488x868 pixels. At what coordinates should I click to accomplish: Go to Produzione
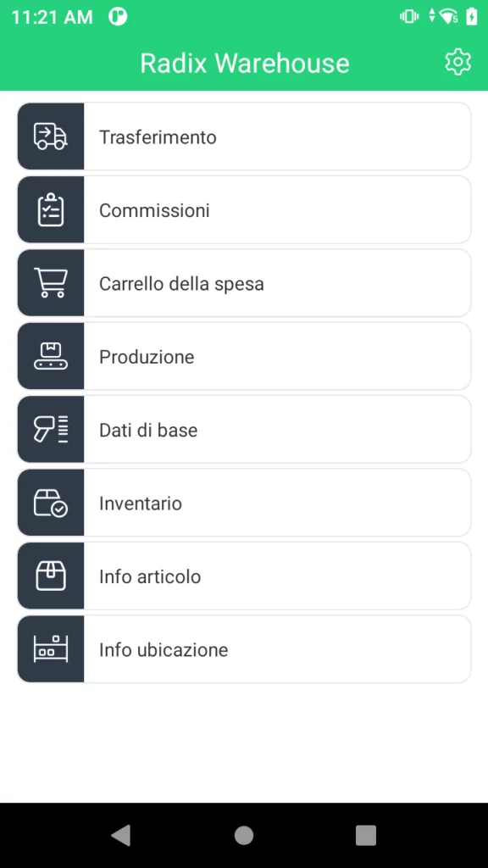(x=244, y=357)
